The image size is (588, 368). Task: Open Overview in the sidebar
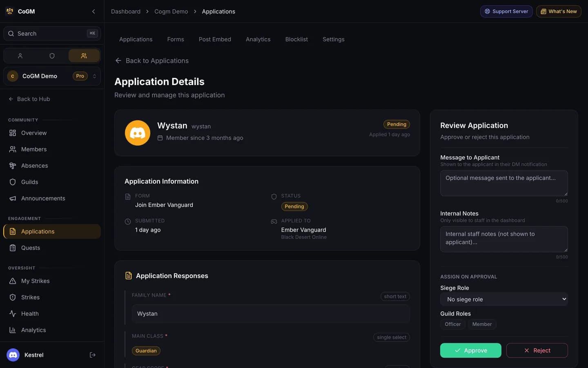point(52,133)
